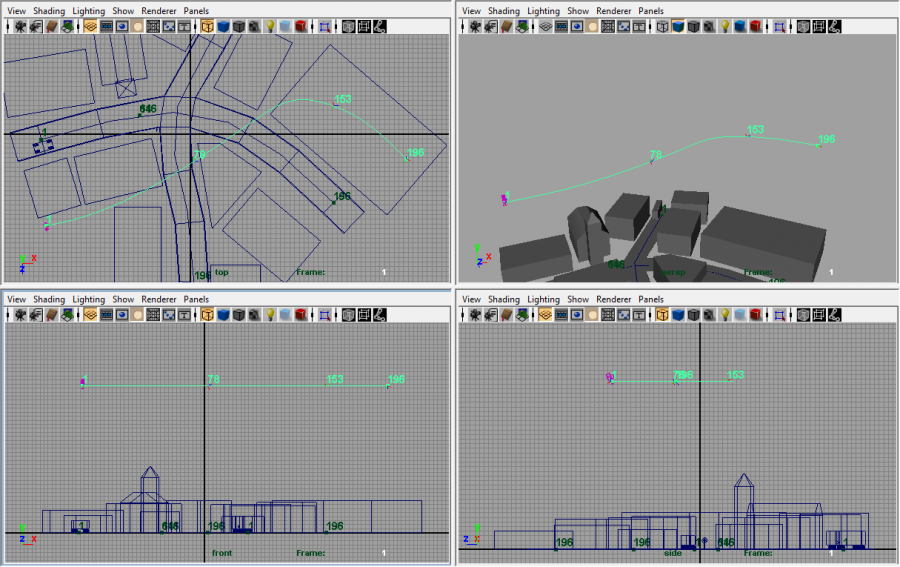Click Textured display icon in side view panel
900x567 pixels.
tap(709, 315)
